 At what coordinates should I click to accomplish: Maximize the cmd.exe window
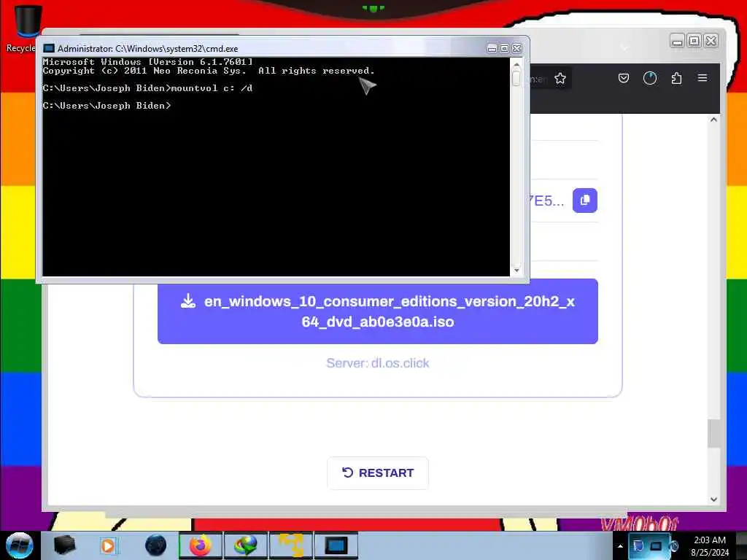tap(505, 49)
